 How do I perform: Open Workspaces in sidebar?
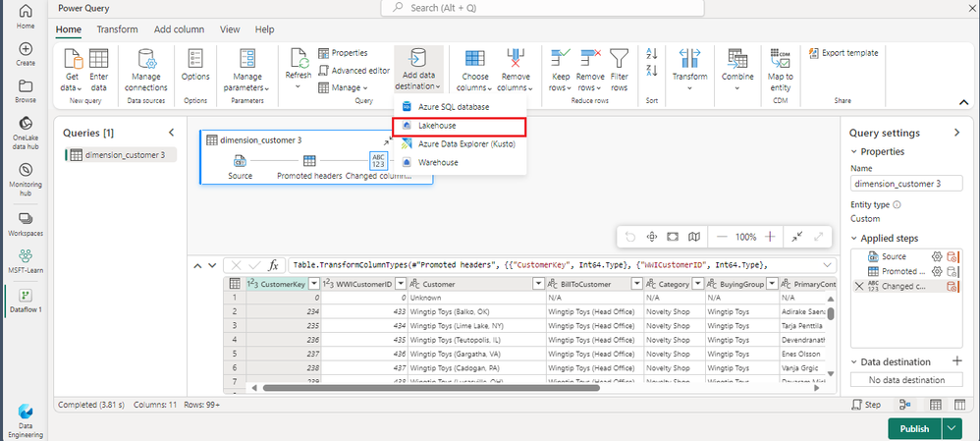(26, 225)
